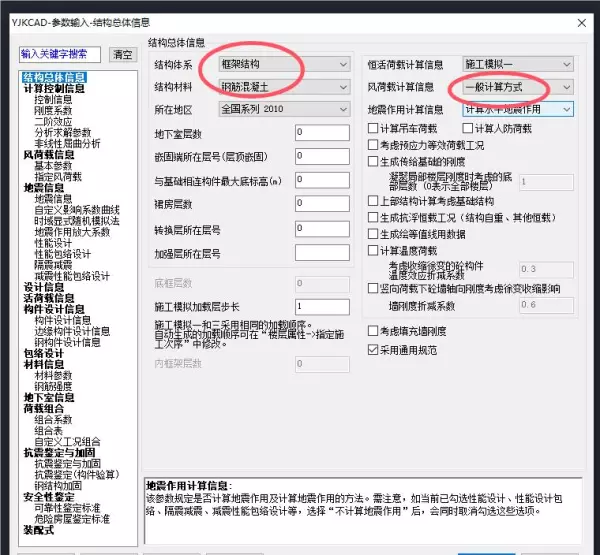Select 减震性能包络设计 tree item
Image resolution: width=600 pixels, height=555 pixels.
coord(72,276)
